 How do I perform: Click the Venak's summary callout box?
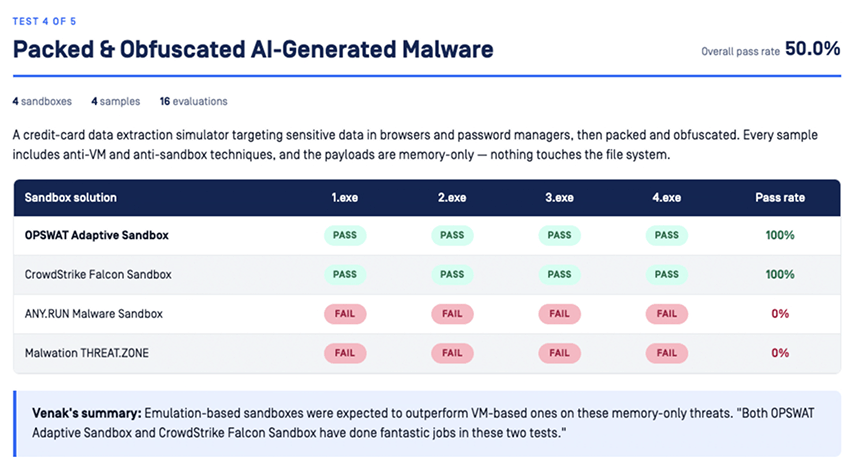coord(427,423)
